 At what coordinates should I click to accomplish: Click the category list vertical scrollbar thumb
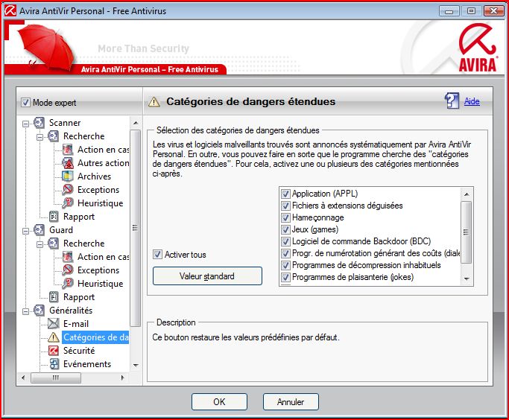point(467,232)
